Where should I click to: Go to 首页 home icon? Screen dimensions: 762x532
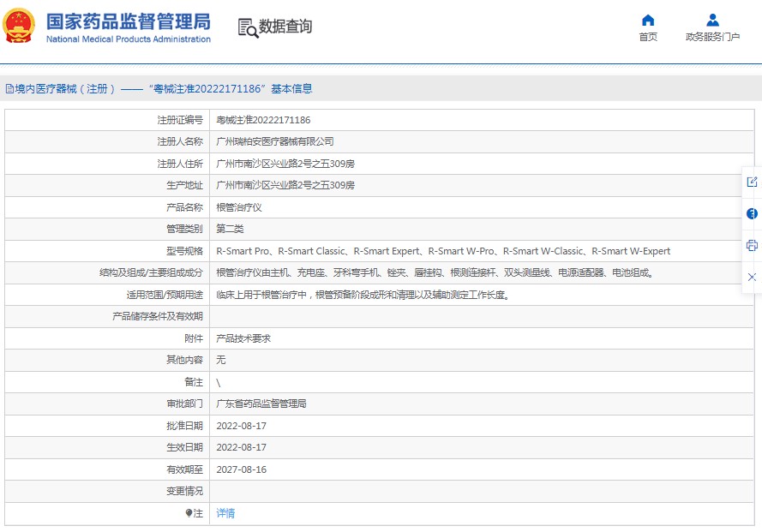(648, 21)
